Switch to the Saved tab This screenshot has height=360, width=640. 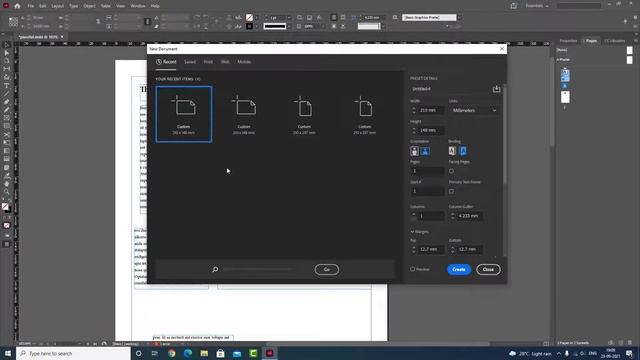click(190, 62)
